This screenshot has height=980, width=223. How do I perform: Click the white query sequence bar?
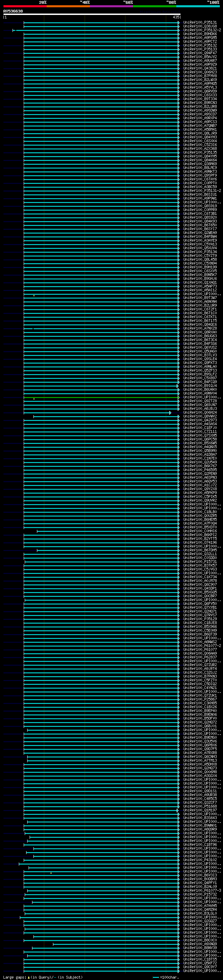pyautogui.click(x=92, y=14)
